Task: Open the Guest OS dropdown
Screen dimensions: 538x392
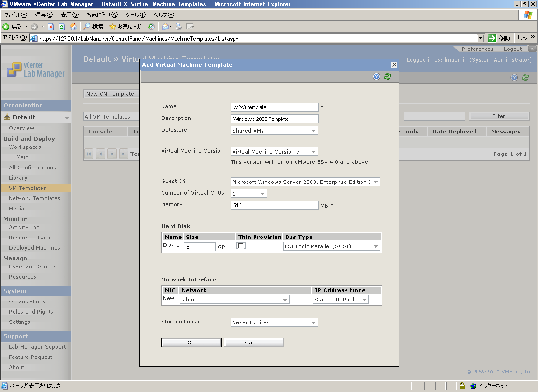Action: 305,182
